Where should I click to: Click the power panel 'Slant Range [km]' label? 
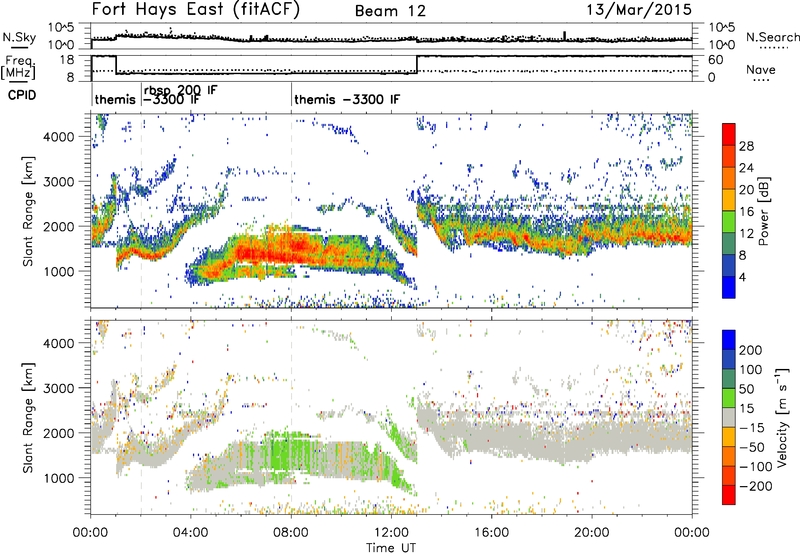28,211
